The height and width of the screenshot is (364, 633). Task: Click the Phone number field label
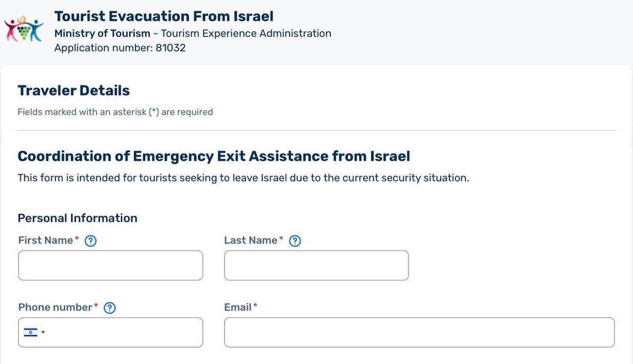[55, 307]
